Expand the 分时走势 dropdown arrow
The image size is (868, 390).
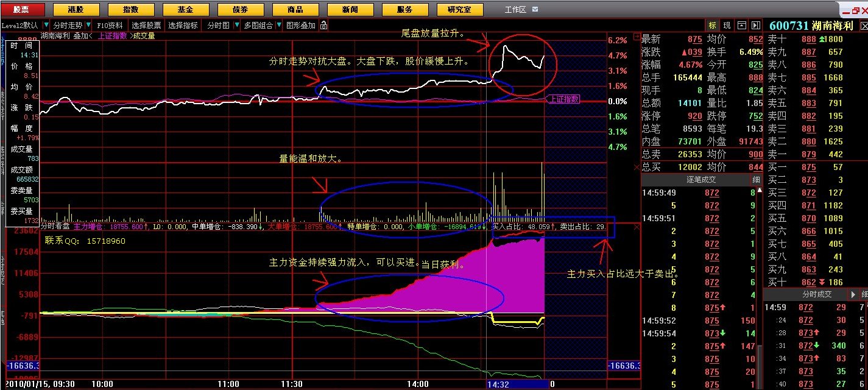pyautogui.click(x=89, y=26)
